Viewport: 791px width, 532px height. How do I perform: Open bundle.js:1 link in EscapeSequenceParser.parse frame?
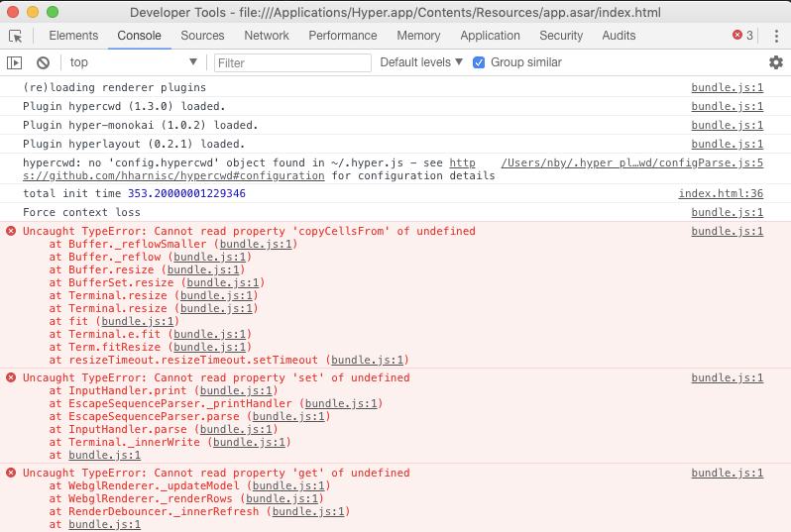click(288, 416)
